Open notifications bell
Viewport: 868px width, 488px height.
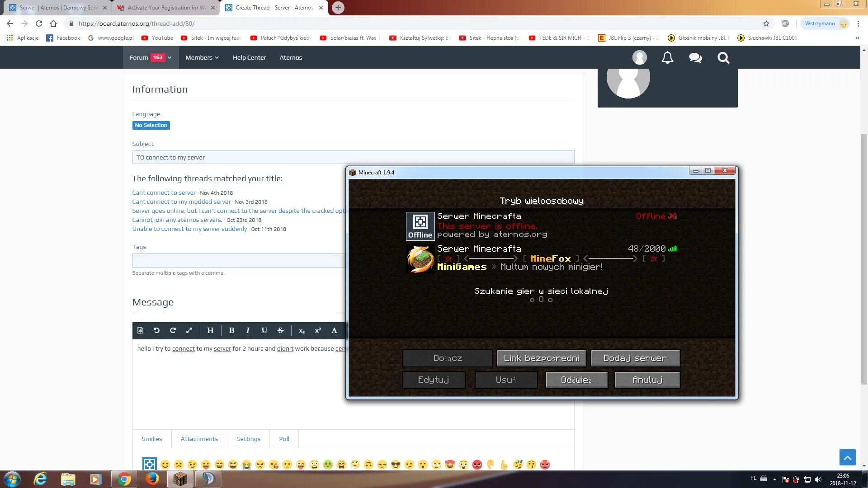click(x=667, y=57)
